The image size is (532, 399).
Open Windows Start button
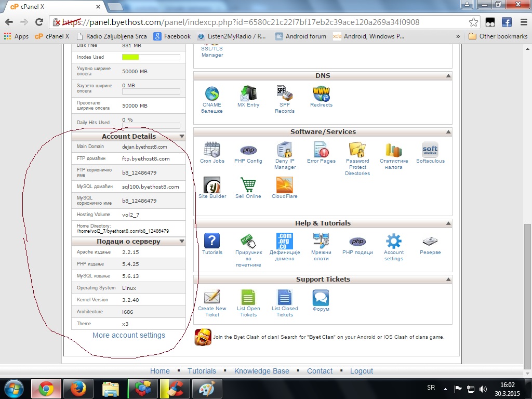point(14,389)
